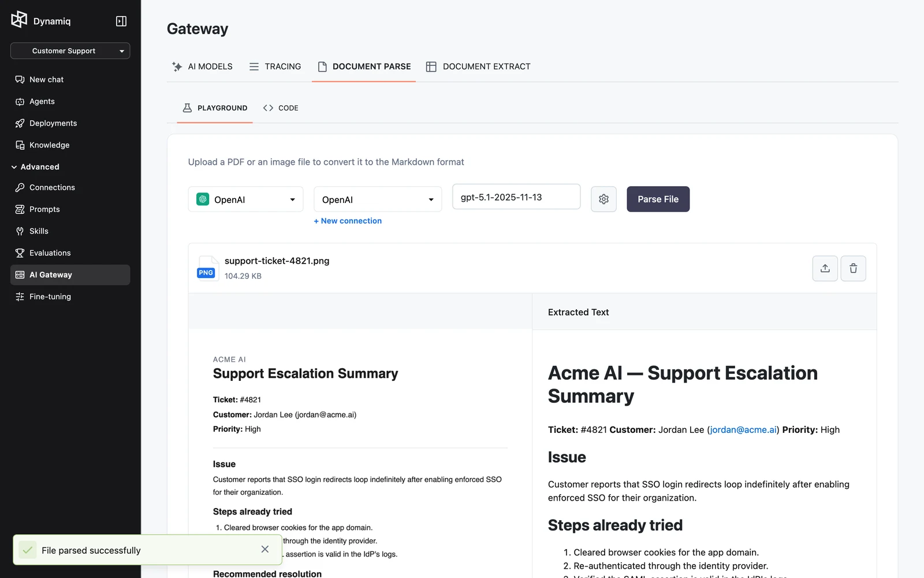Viewport: 924px width, 578px height.
Task: Click the upload file icon button
Action: [x=825, y=268]
